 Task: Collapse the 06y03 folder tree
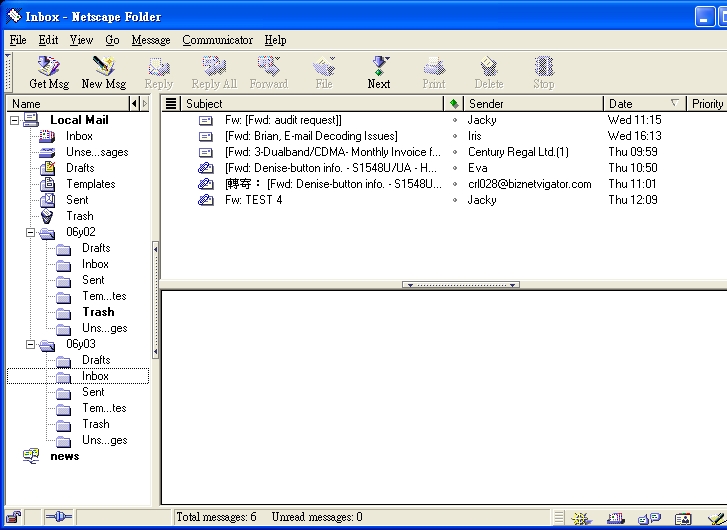click(x=31, y=344)
